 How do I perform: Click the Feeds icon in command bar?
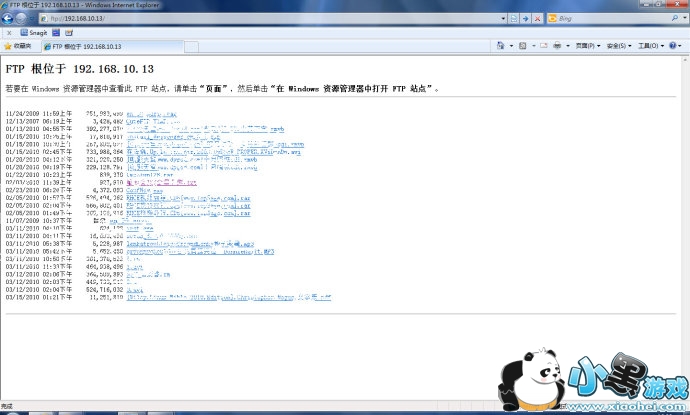[x=522, y=45]
